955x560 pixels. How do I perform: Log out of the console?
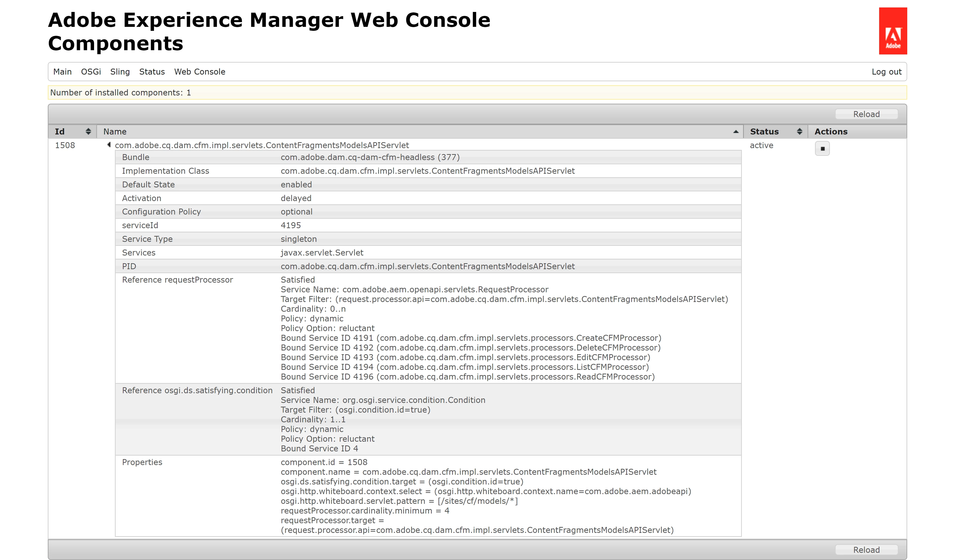tap(886, 72)
